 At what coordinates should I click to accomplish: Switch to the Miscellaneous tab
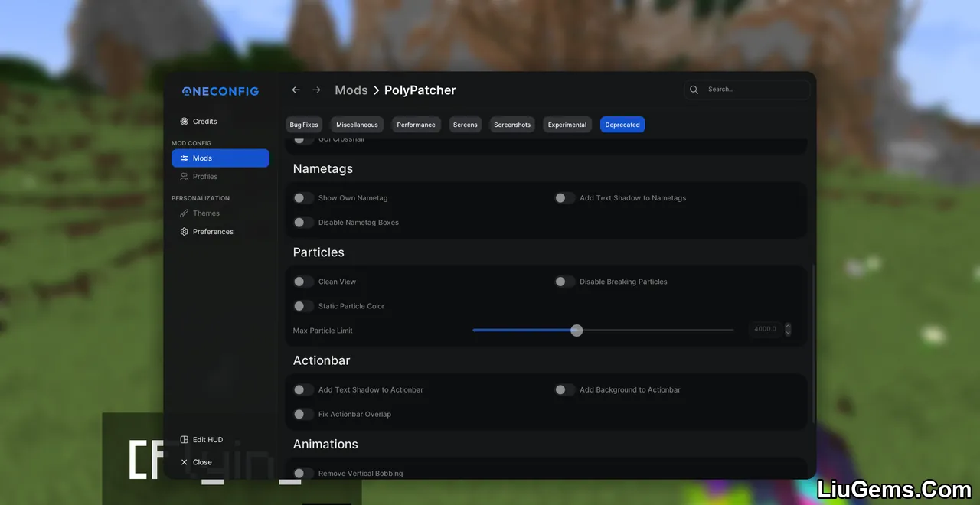[x=357, y=125]
